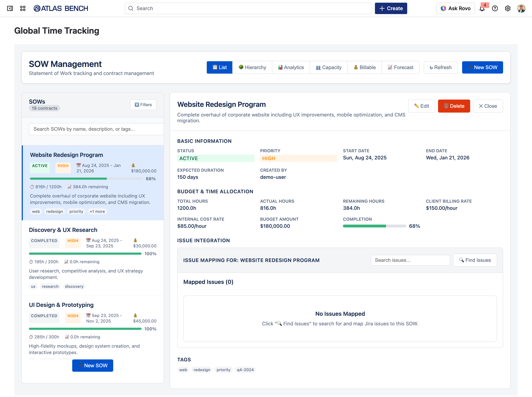Viewport: 532px width, 397px height.
Task: Click the Atlas Bench logo
Action: 61,8
